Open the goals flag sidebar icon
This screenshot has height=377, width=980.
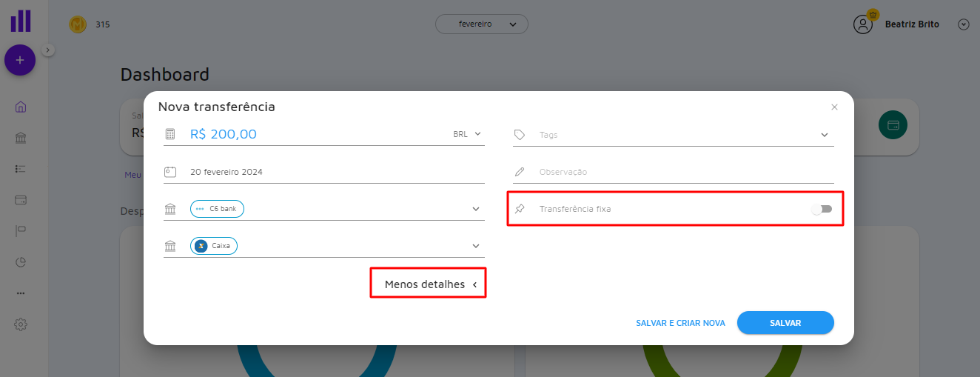click(x=21, y=231)
